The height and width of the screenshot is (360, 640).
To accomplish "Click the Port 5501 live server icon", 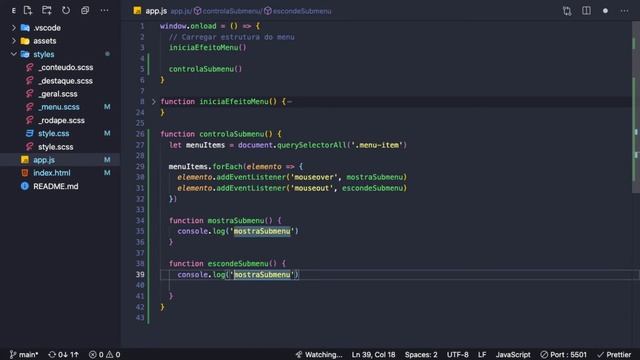I will pyautogui.click(x=544, y=354).
